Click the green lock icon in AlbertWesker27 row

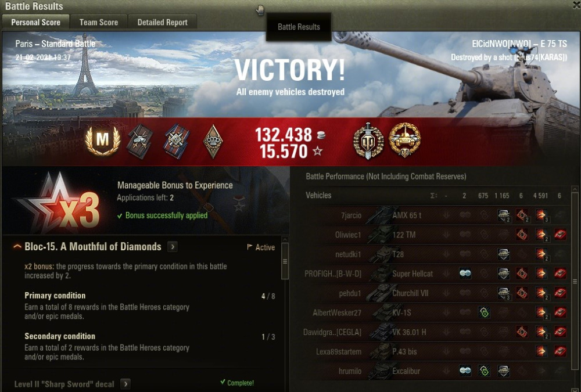coord(484,312)
